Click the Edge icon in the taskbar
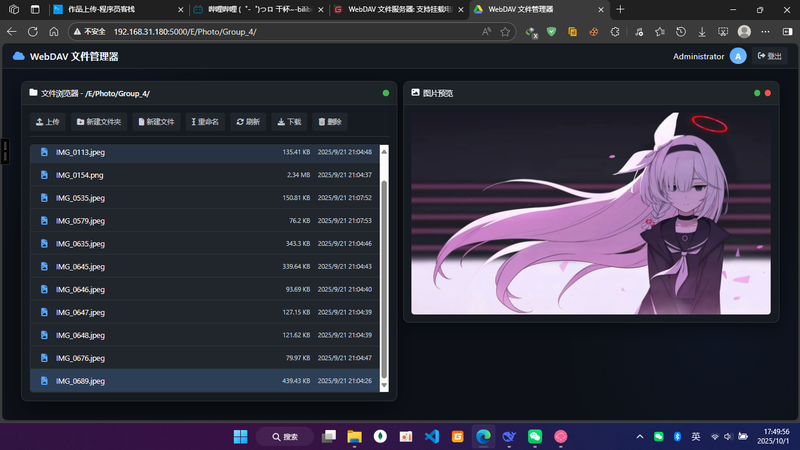Image resolution: width=800 pixels, height=450 pixels. point(483,437)
